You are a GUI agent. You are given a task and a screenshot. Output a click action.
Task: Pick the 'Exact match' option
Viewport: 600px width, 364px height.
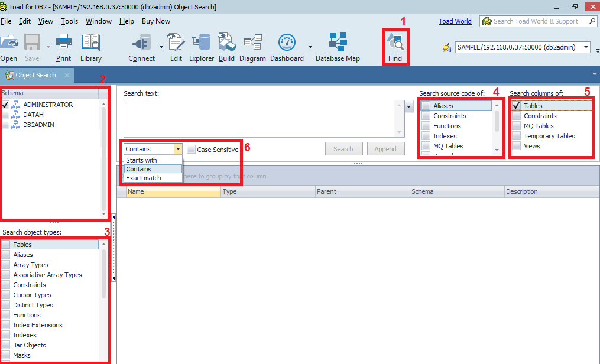point(144,178)
